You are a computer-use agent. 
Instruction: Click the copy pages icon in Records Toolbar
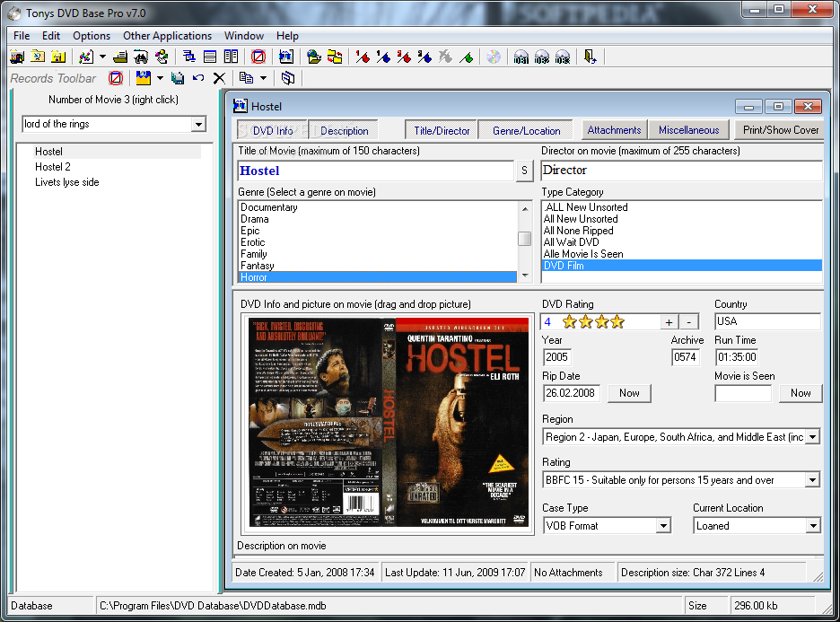click(247, 78)
